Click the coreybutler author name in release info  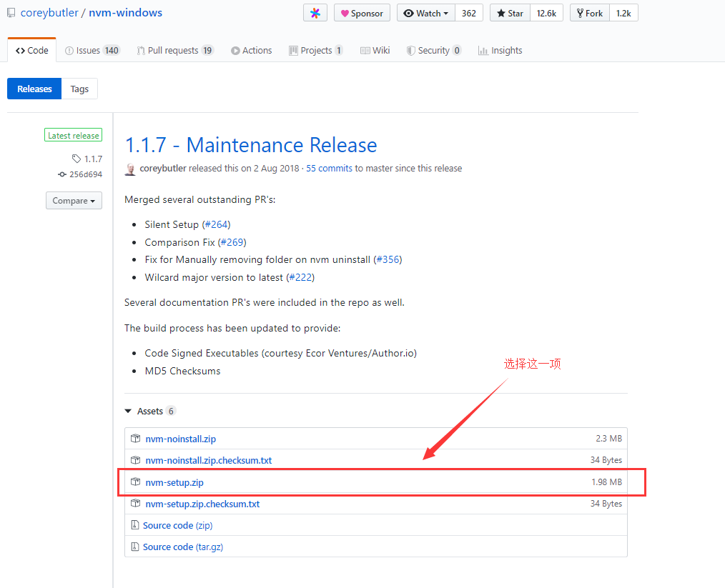[x=163, y=168]
